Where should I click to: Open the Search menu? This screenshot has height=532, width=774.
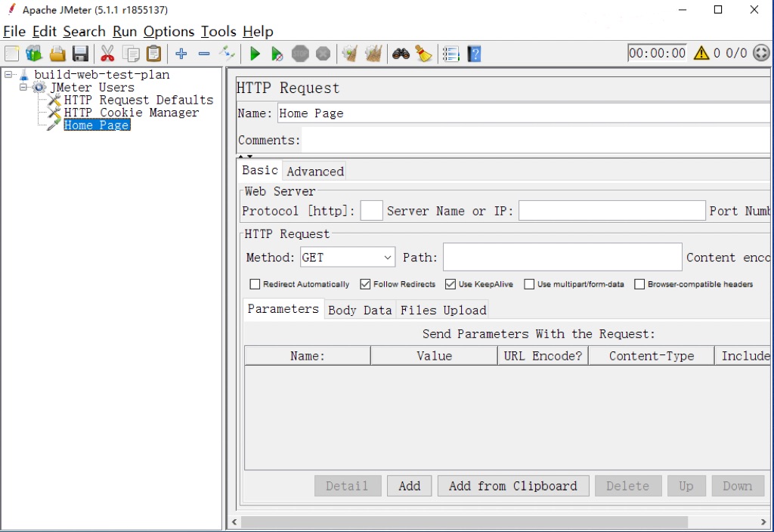point(84,32)
